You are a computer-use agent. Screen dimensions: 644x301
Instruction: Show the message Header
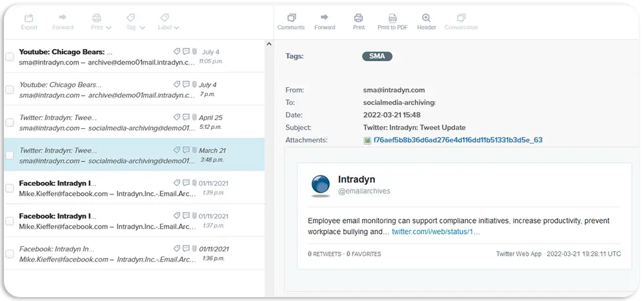pos(427,22)
